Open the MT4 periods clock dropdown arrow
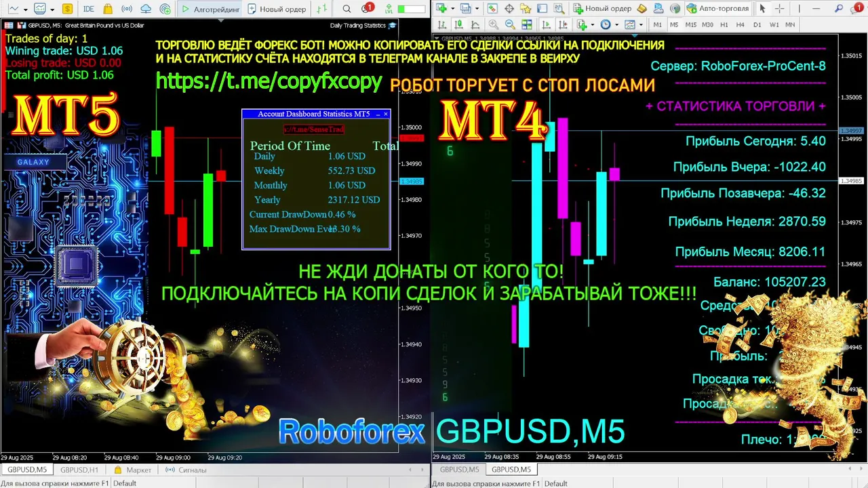Image resolution: width=868 pixels, height=488 pixels. [x=617, y=24]
